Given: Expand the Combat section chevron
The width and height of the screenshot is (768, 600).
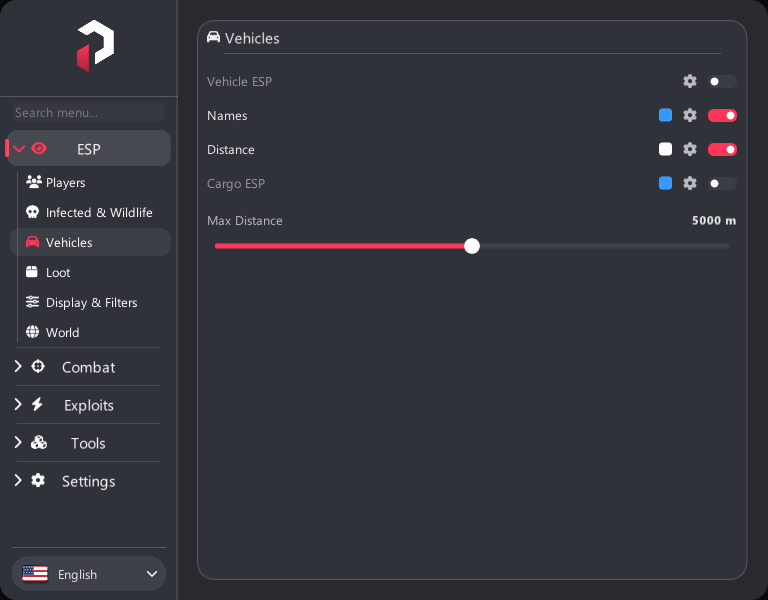Looking at the screenshot, I should pos(18,366).
